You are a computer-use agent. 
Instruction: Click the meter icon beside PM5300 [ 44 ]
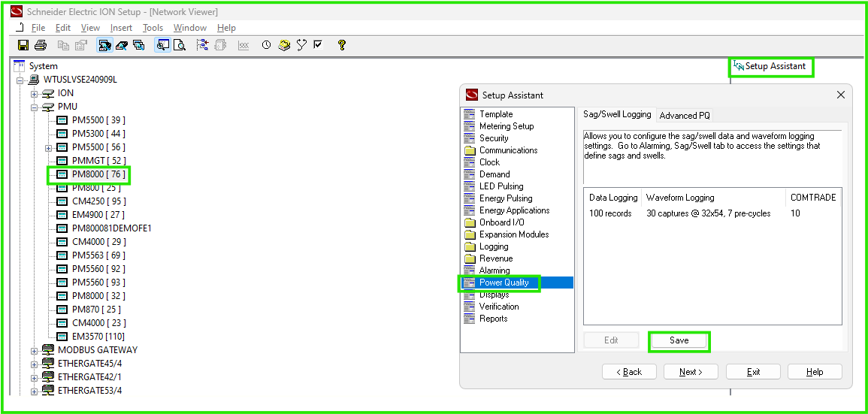[62, 134]
